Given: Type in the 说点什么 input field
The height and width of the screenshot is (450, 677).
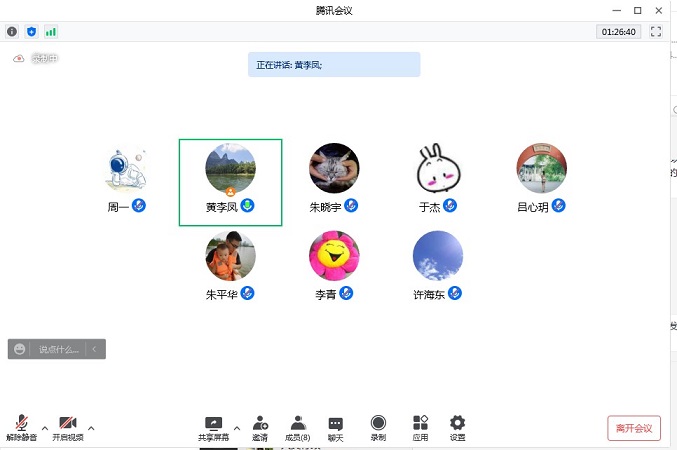Looking at the screenshot, I should 58,349.
